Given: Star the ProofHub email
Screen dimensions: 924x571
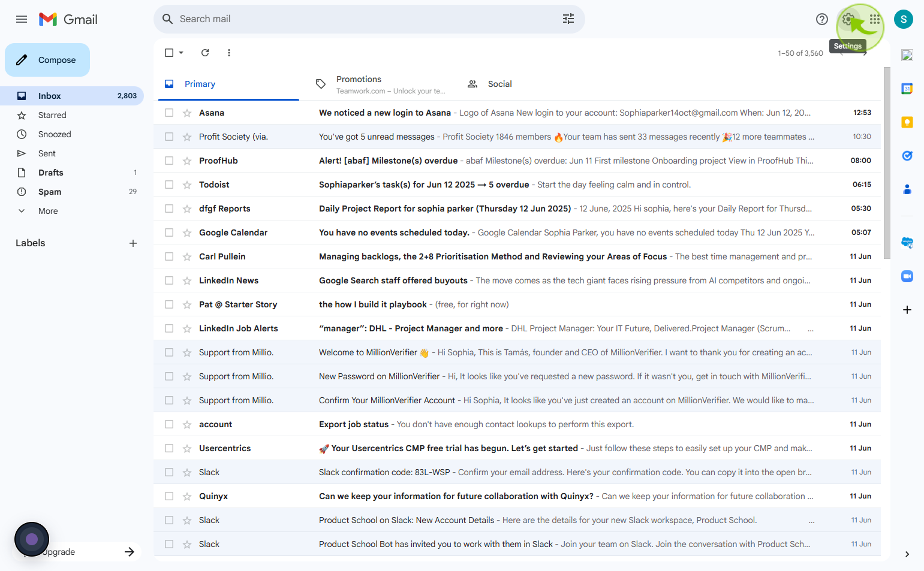Looking at the screenshot, I should 187,161.
